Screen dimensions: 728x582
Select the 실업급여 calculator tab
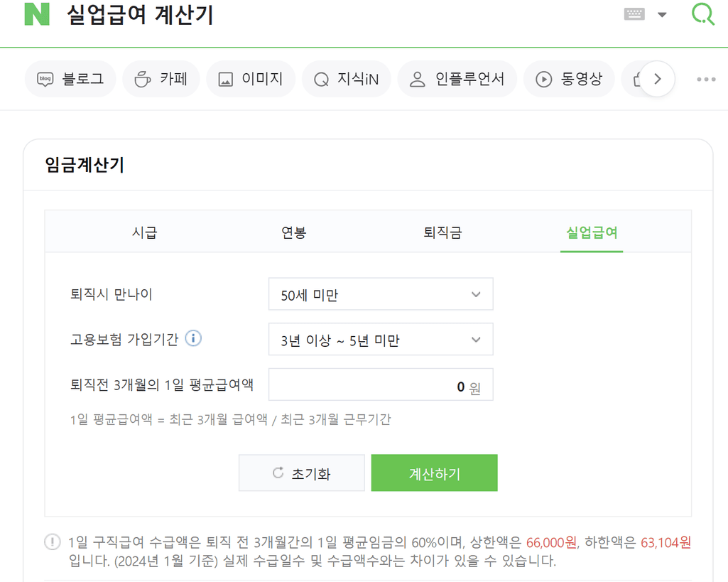coord(592,232)
